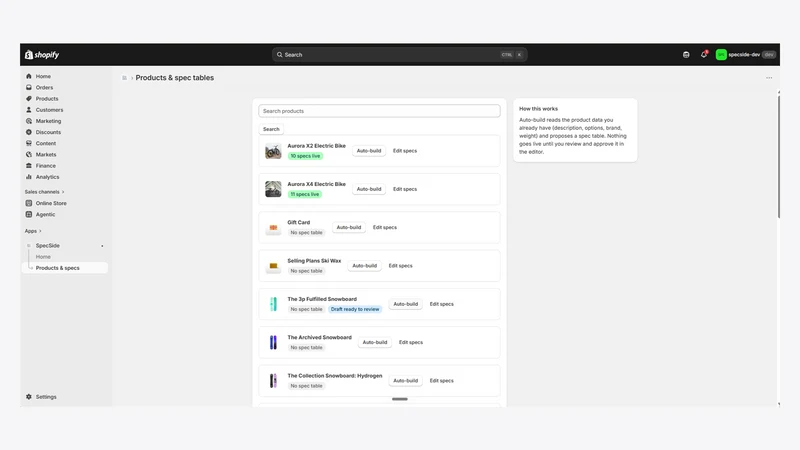Image resolution: width=800 pixels, height=450 pixels.
Task: Open the Orders section
Action: tap(44, 87)
